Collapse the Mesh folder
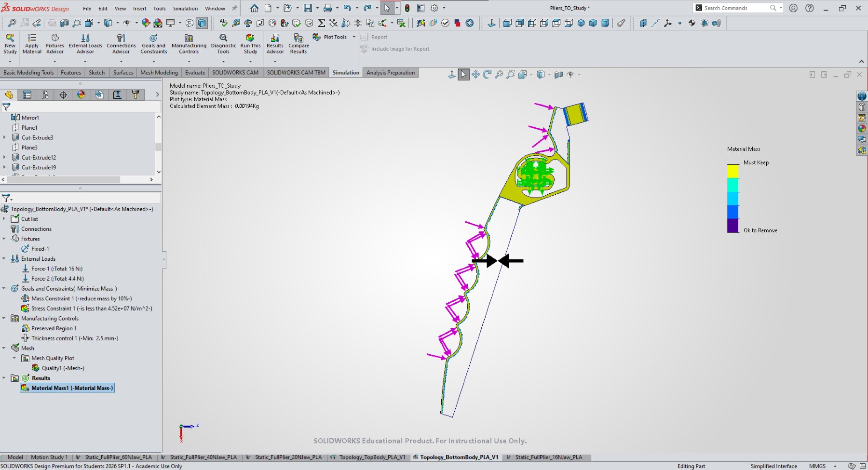The image size is (868, 470). pyautogui.click(x=4, y=348)
